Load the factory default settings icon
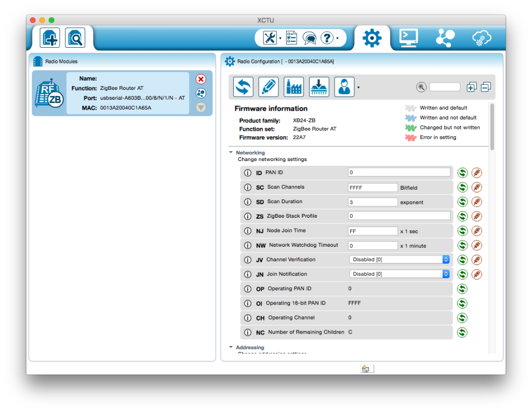Image resolution: width=532 pixels, height=412 pixels. tap(294, 87)
